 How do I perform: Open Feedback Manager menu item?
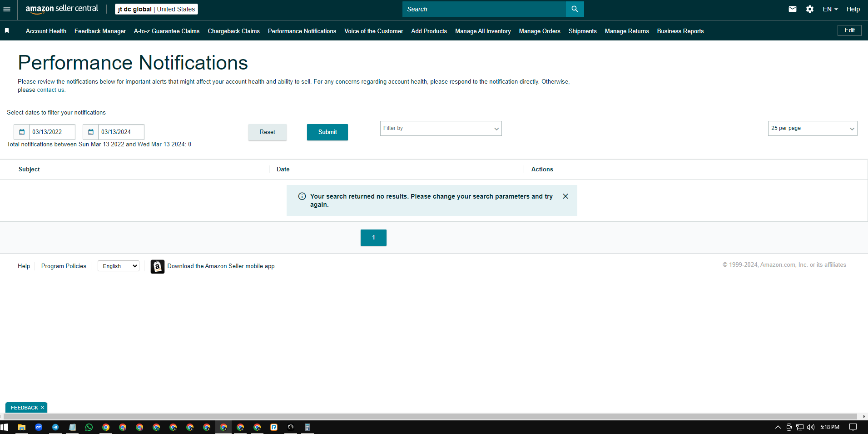coord(100,31)
